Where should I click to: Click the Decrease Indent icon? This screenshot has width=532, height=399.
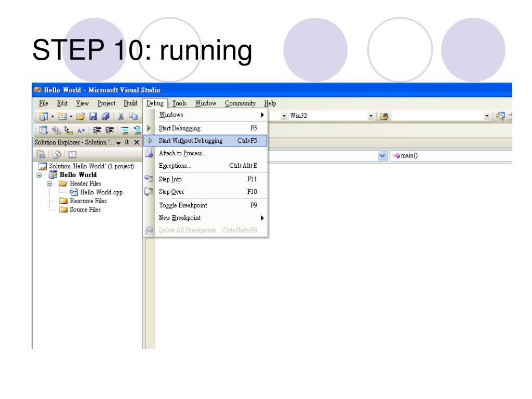(x=97, y=130)
